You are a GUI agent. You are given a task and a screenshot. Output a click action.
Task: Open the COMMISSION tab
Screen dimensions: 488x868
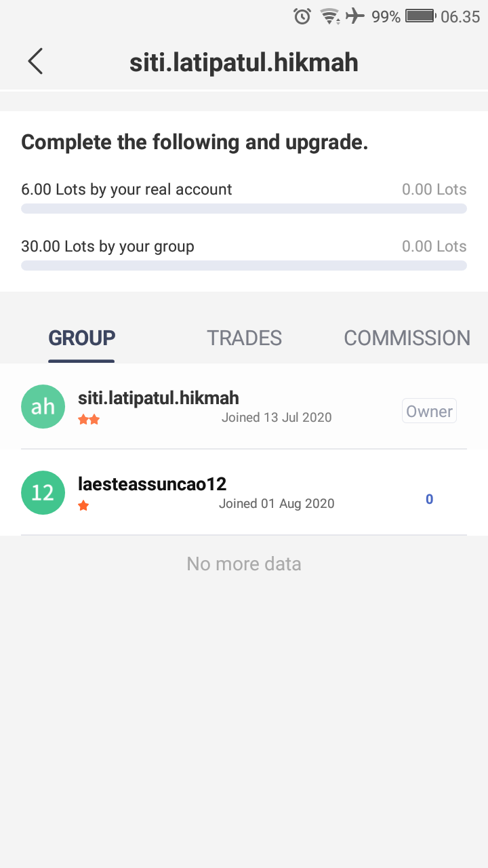pyautogui.click(x=407, y=338)
